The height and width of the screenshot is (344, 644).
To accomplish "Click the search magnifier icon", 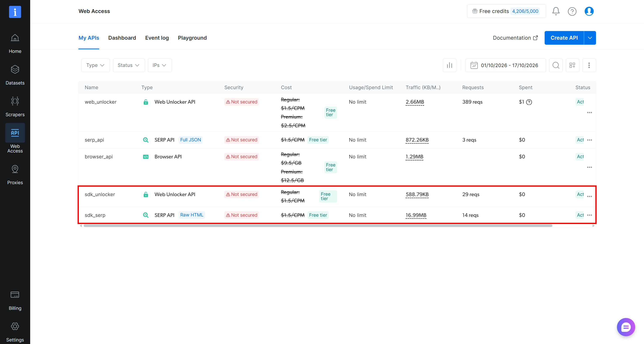I will [x=556, y=65].
